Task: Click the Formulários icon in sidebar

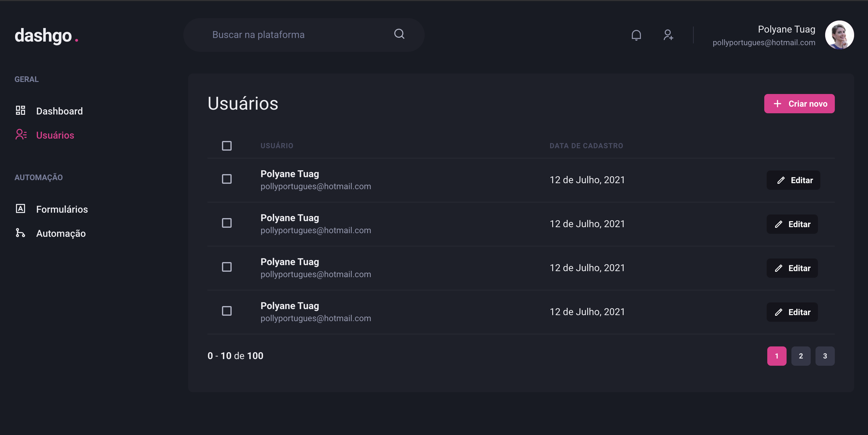Action: (21, 209)
